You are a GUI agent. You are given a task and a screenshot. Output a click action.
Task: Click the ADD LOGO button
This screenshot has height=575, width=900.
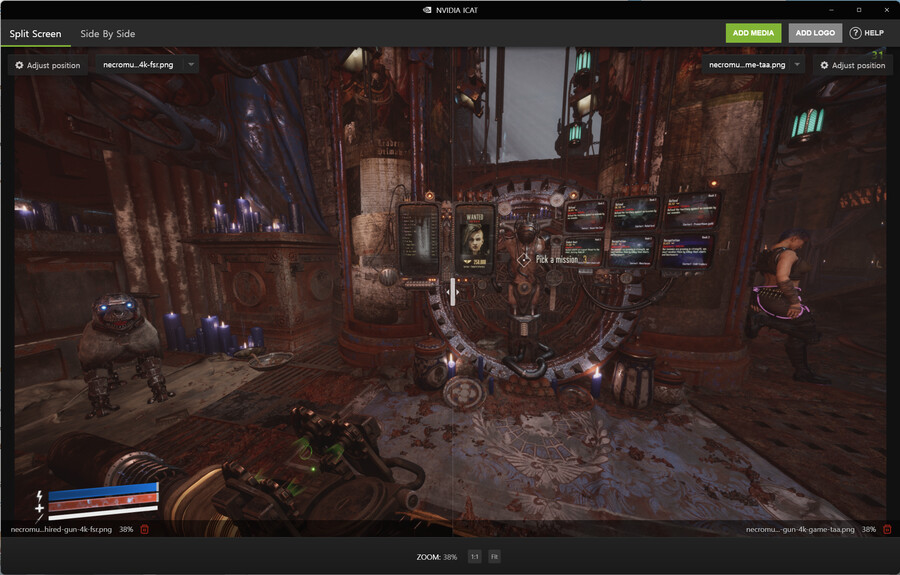pos(815,33)
